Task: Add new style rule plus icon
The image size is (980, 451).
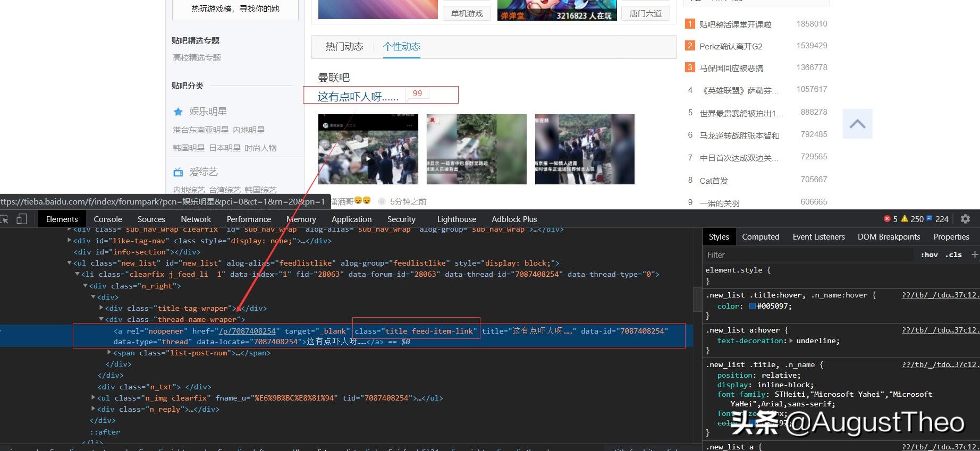Action: click(975, 254)
